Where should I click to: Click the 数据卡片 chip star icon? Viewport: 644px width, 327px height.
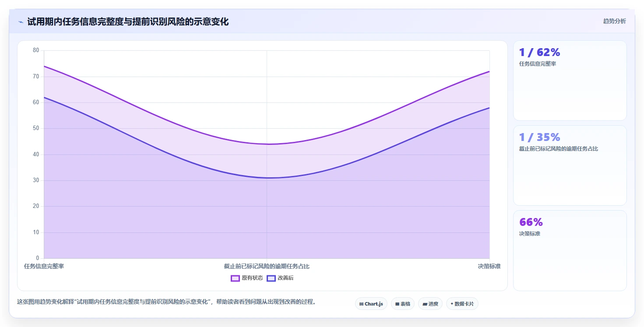[x=452, y=304]
